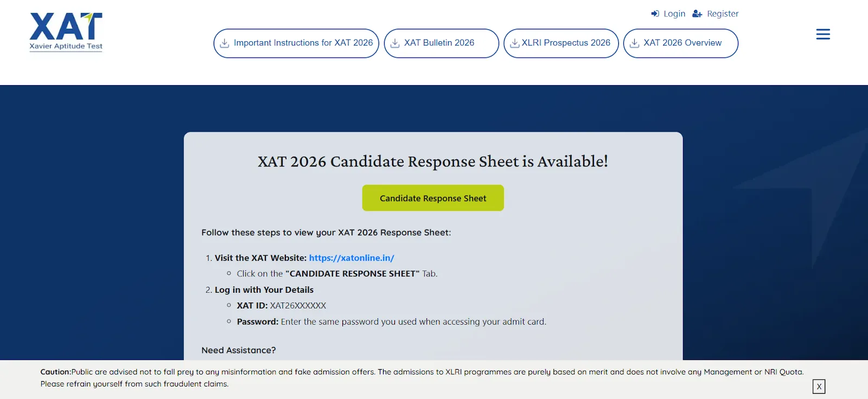Click the person-plus icon beside Register
The width and height of the screenshot is (868, 399).
(x=697, y=14)
